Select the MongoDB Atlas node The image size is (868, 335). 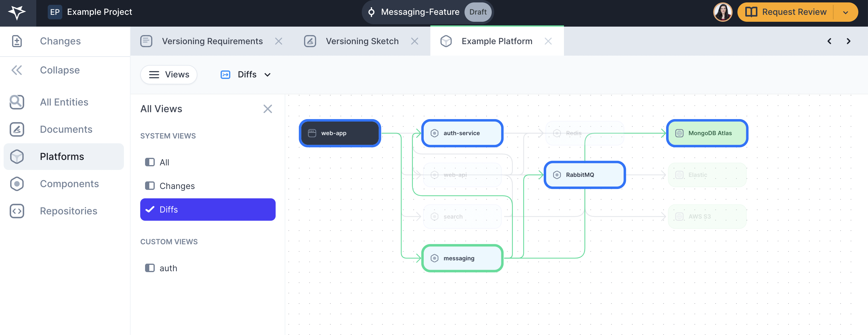pyautogui.click(x=707, y=133)
